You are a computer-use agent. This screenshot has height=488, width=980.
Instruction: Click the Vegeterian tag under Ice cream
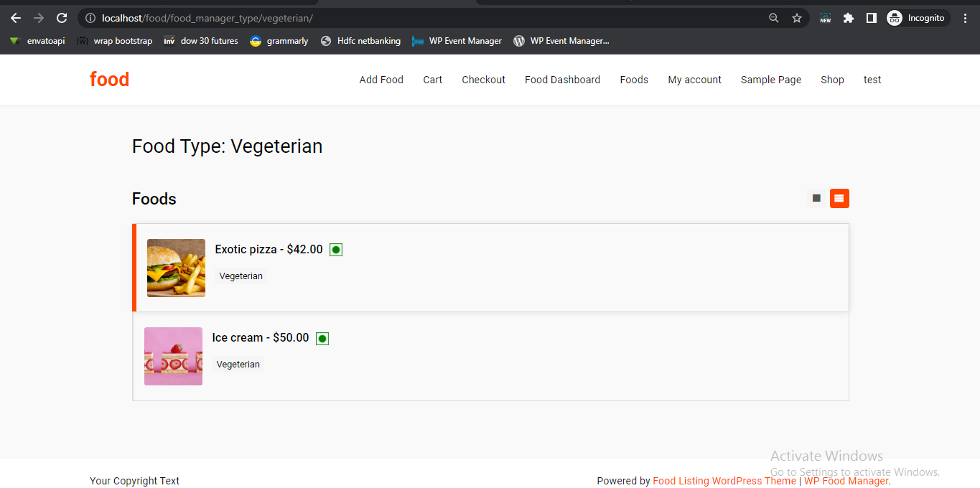[x=238, y=365]
